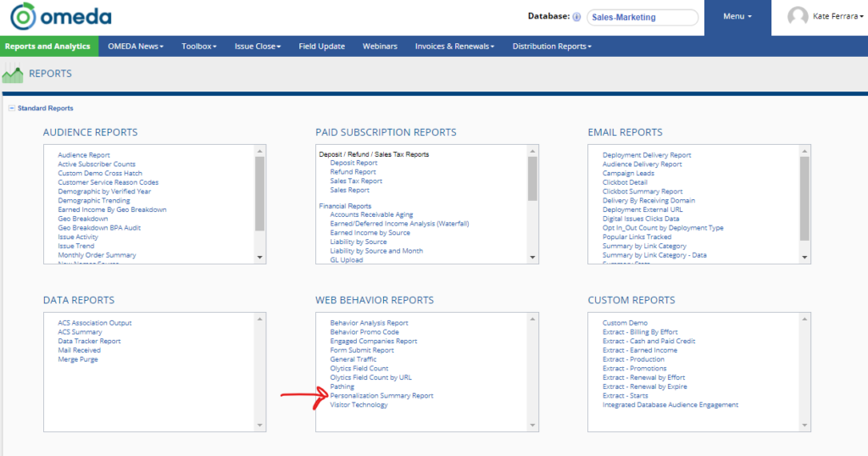Open the Distribution Reports dropdown

pos(549,47)
